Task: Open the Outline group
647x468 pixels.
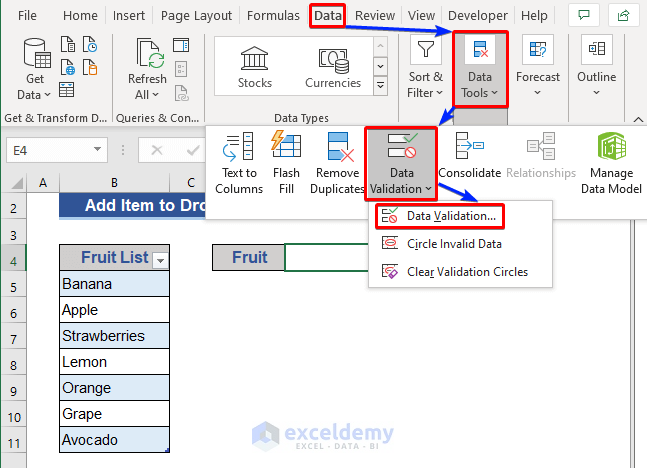Action: click(597, 69)
